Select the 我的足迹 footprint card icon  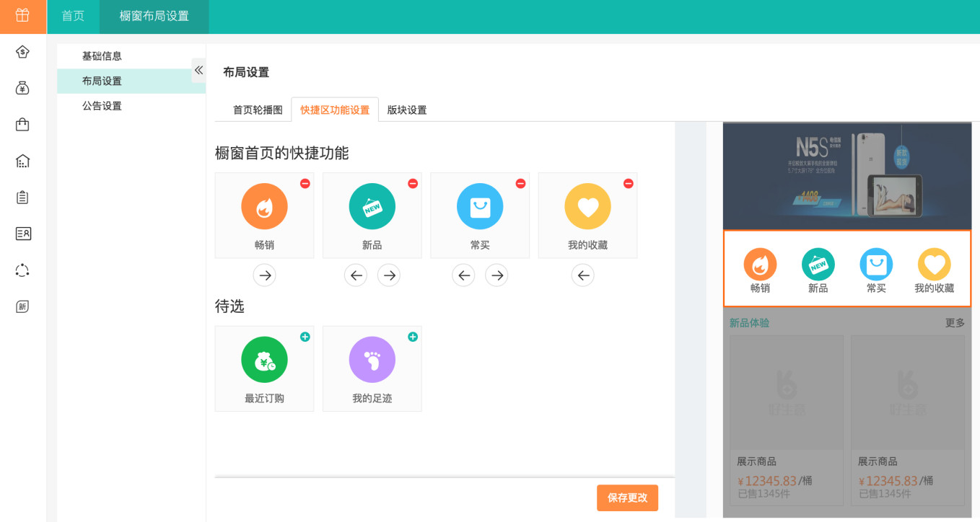[x=372, y=359]
